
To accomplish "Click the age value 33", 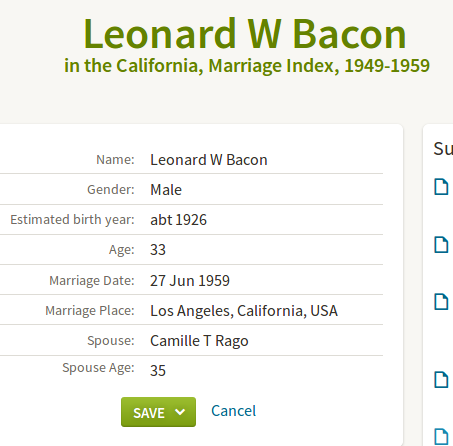I will click(x=158, y=250).
